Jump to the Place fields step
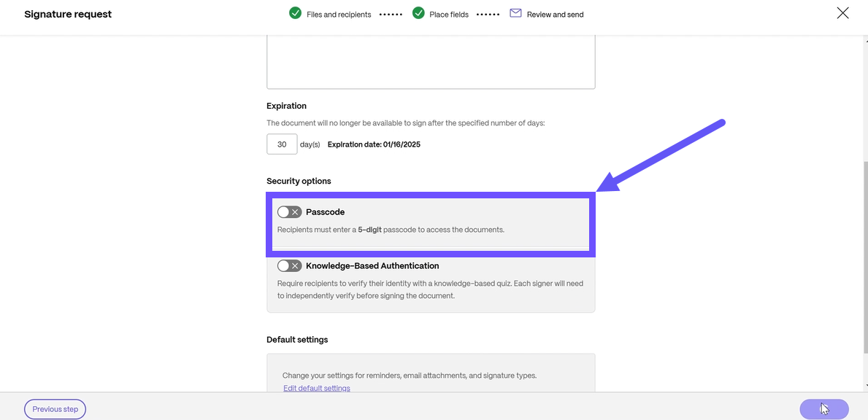Viewport: 868px width, 420px height. tap(449, 15)
